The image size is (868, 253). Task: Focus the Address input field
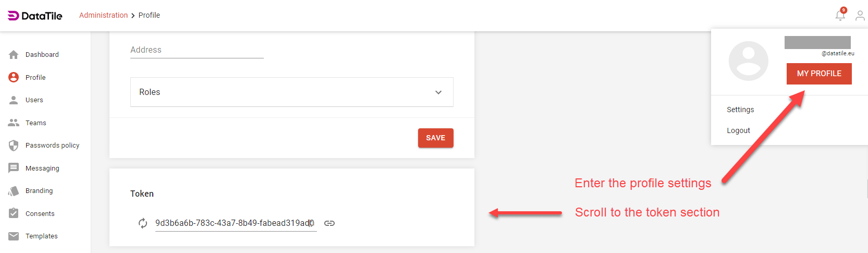[197, 50]
